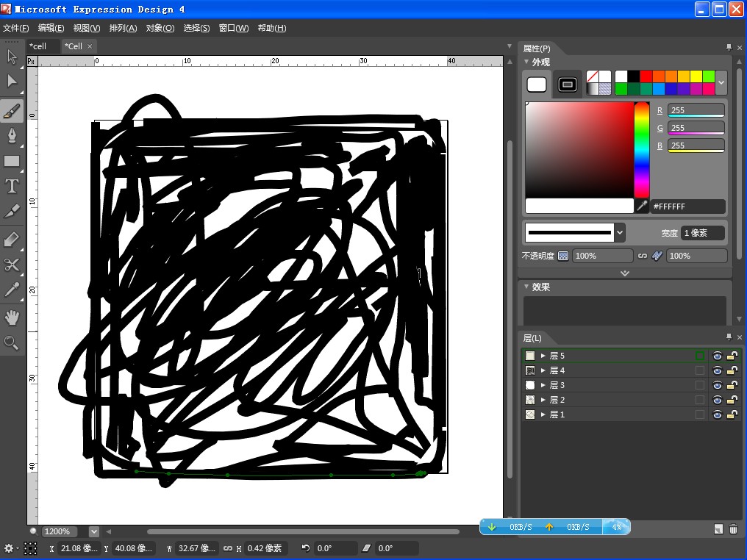Open the stroke style dropdown
Viewport: 747px width, 560px height.
pos(620,233)
